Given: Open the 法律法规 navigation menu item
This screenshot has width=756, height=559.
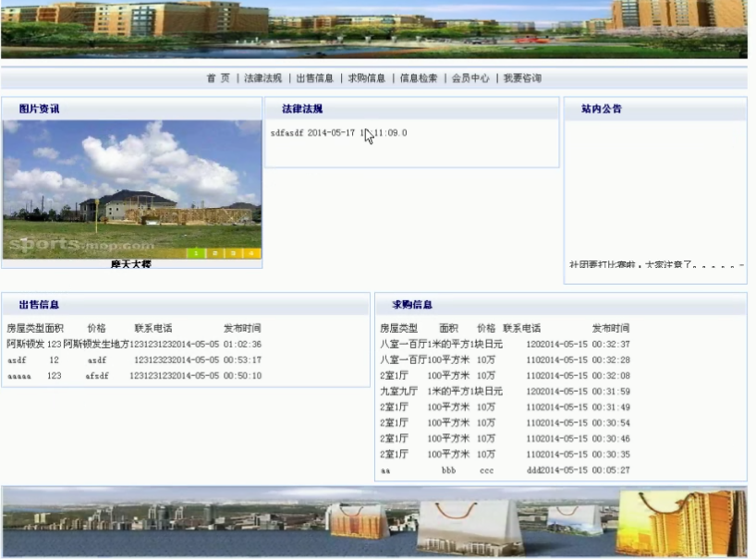Looking at the screenshot, I should [262, 78].
